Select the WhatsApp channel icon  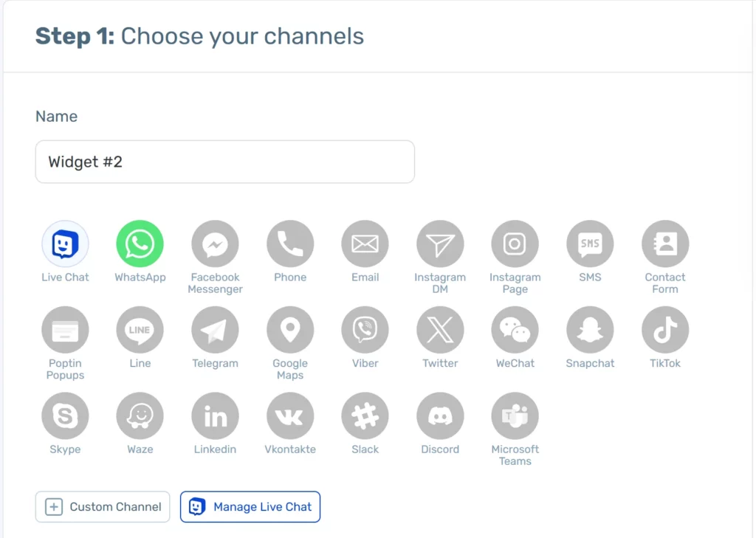pyautogui.click(x=140, y=244)
